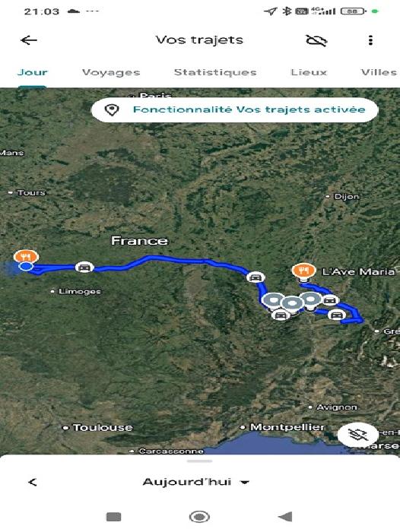The height and width of the screenshot is (532, 400).
Task: Tap the blue current location dot
Action: tap(26, 266)
